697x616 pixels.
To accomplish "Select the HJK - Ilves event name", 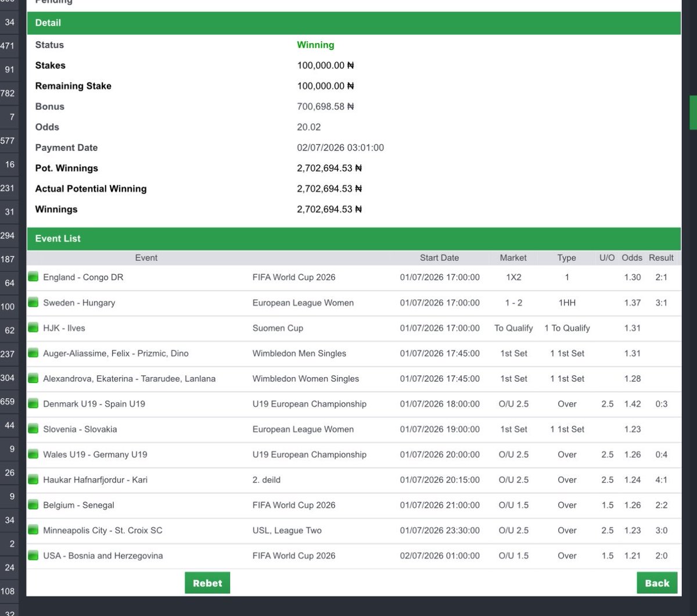I will 64,328.
